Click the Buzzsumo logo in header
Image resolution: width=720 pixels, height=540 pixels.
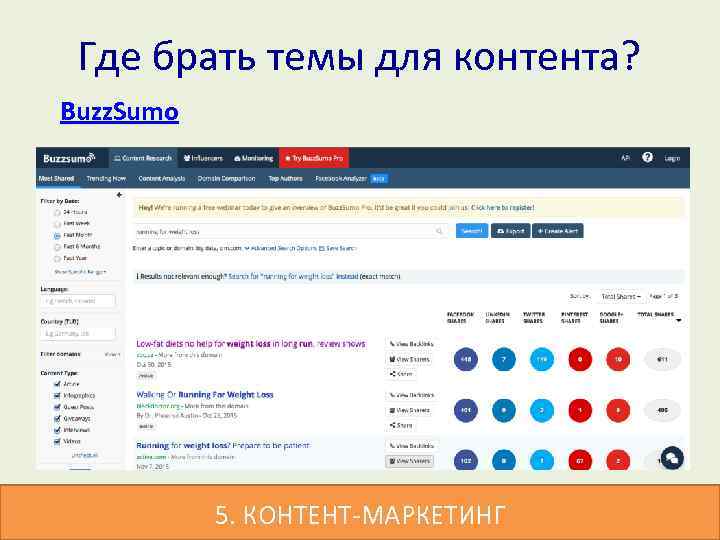(x=69, y=158)
